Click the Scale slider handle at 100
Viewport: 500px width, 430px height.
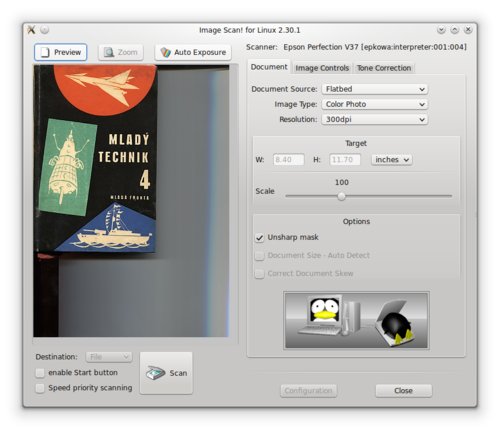click(341, 196)
